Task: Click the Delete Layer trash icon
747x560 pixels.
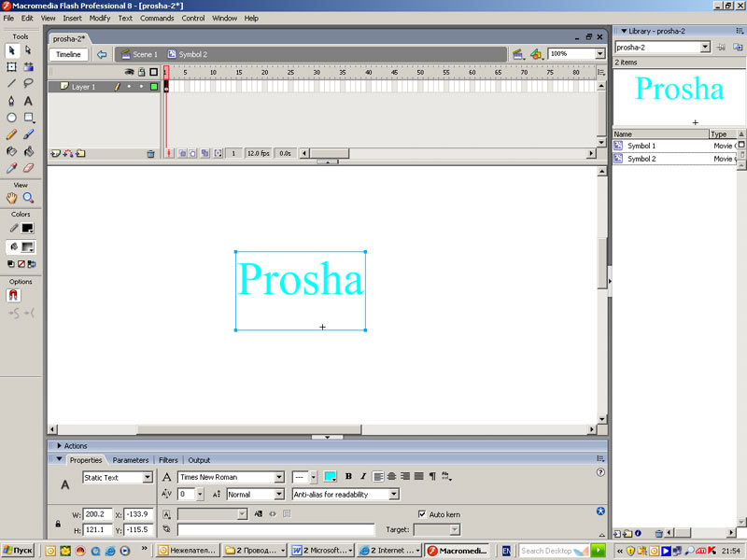Action: [x=150, y=153]
